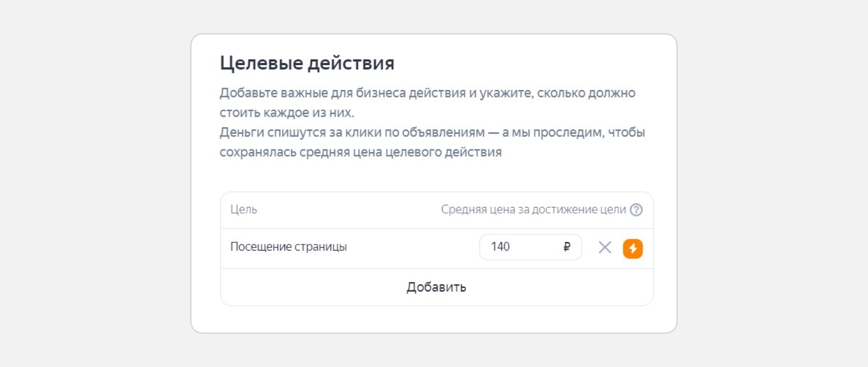Click the orange lightning bolt icon

click(632, 249)
